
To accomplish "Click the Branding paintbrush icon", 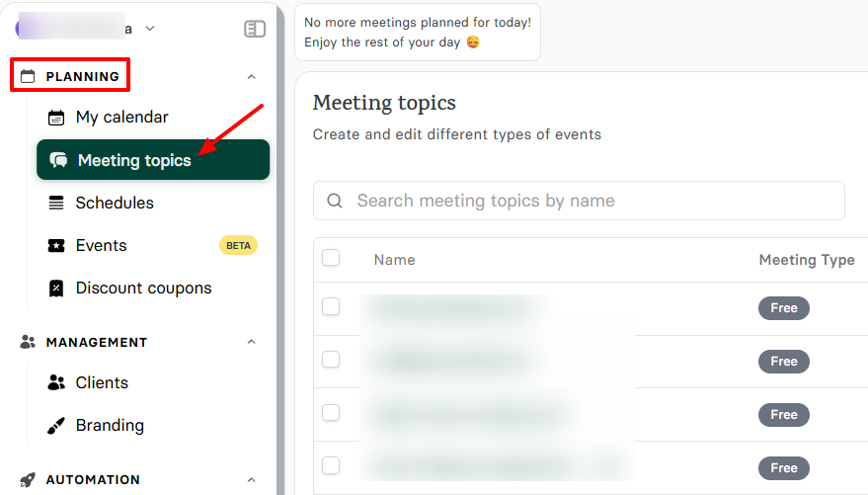I will point(56,426).
